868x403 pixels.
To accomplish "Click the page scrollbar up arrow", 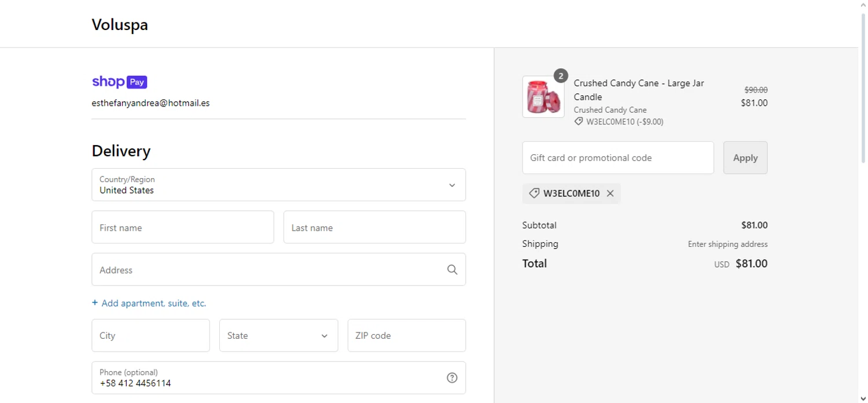I will [863, 4].
